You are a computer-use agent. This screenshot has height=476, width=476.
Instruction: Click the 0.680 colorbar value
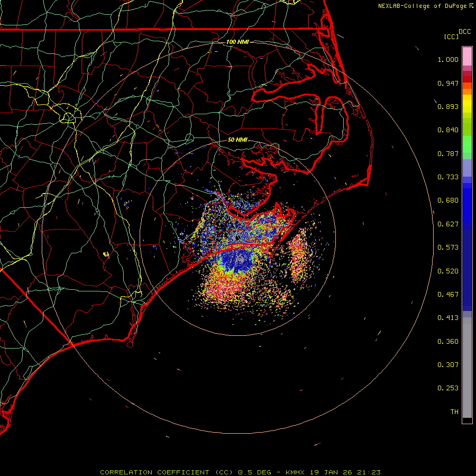(448, 200)
